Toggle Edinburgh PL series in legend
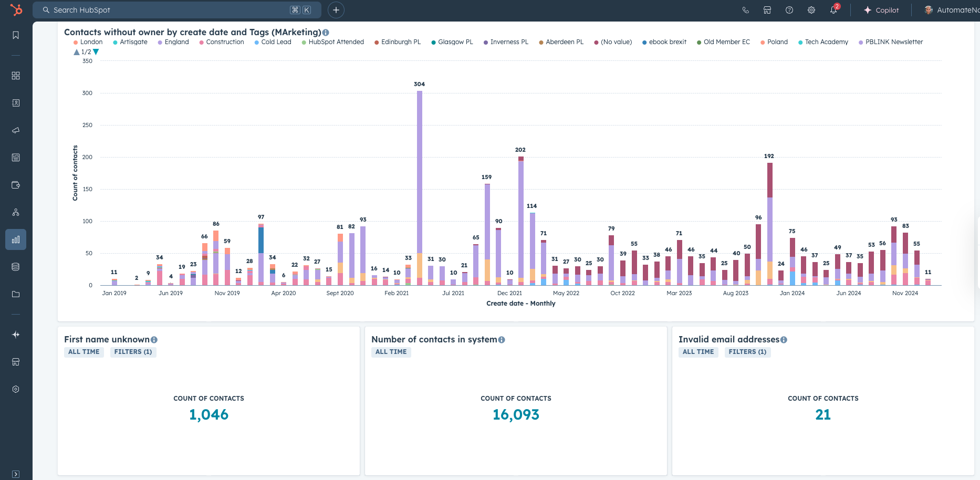Viewport: 980px width, 480px height. 398,42
